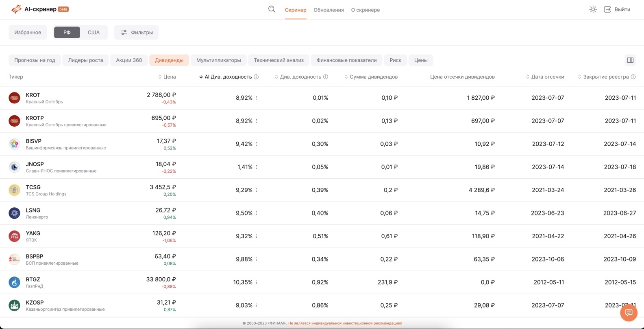Open three-dot menu in RTGZ row
The height and width of the screenshot is (329, 644).
pos(256,283)
